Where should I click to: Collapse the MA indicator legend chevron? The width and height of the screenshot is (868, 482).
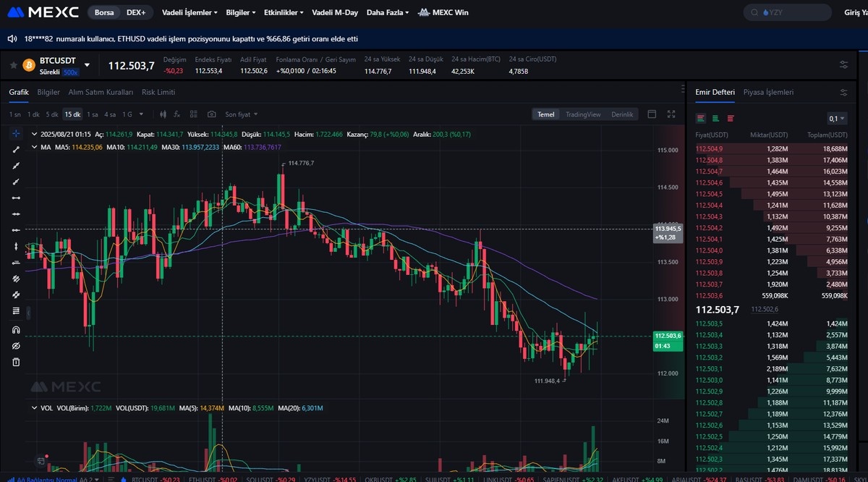pos(33,147)
